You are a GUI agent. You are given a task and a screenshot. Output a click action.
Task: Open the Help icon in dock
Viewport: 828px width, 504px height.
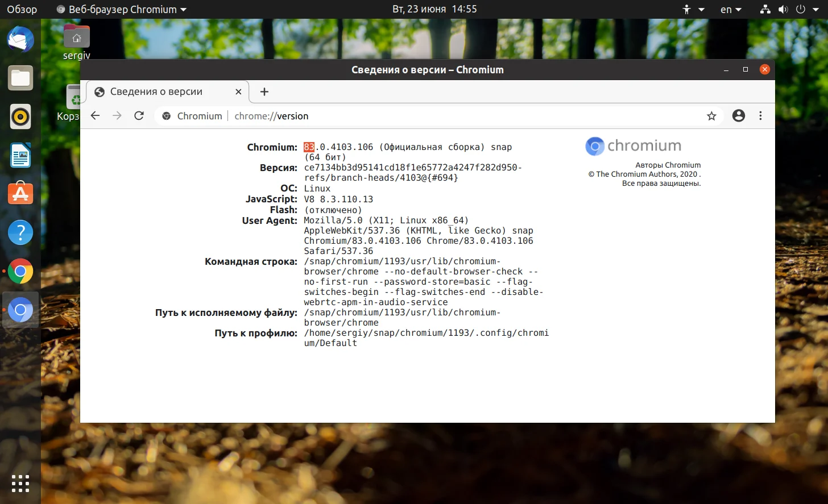pyautogui.click(x=20, y=232)
